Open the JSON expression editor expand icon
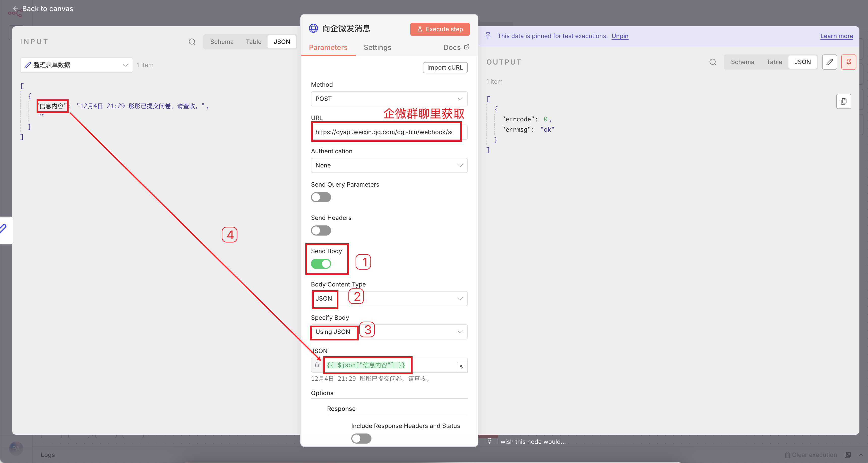868x463 pixels. (x=462, y=367)
